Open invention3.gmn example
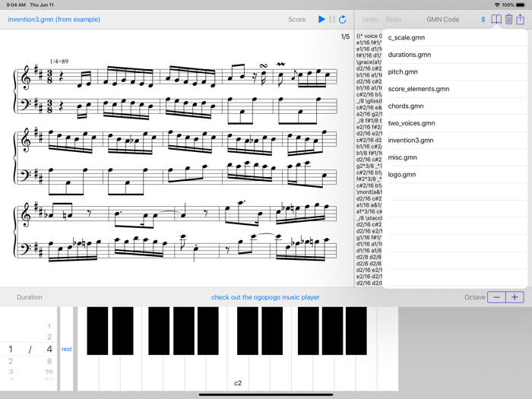Screen dimensions: 532x399 (x=454, y=141)
